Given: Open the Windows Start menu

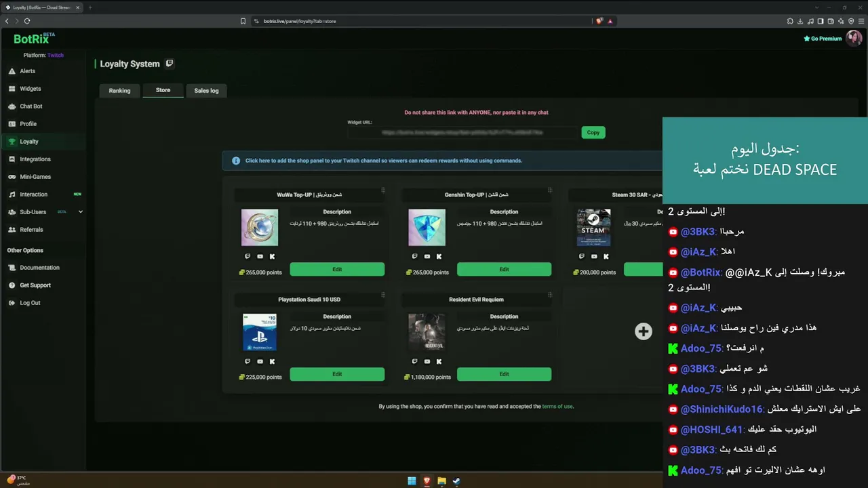Looking at the screenshot, I should click(x=412, y=481).
